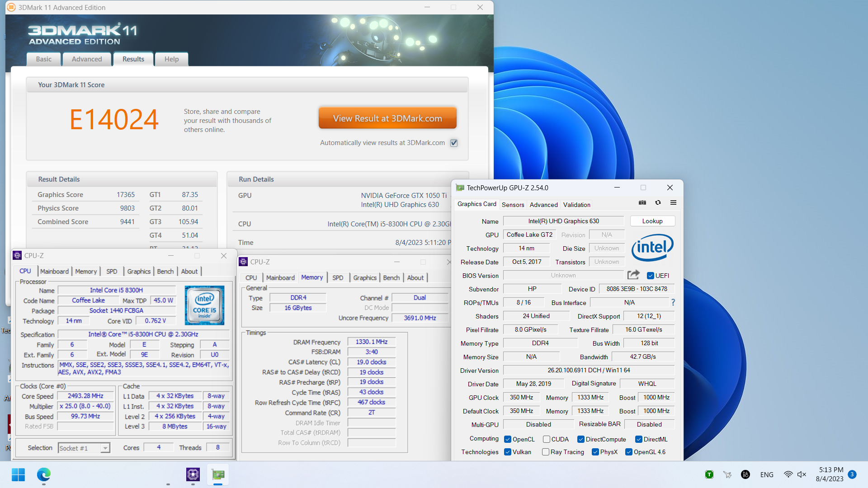Open the Help tab in 3DMark 11
The image size is (868, 488).
coord(171,59)
